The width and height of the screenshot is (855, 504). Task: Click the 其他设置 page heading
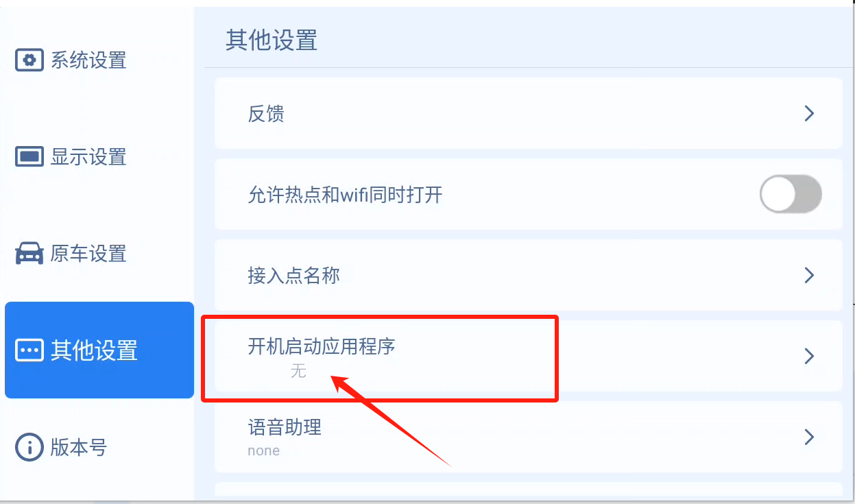(x=272, y=40)
